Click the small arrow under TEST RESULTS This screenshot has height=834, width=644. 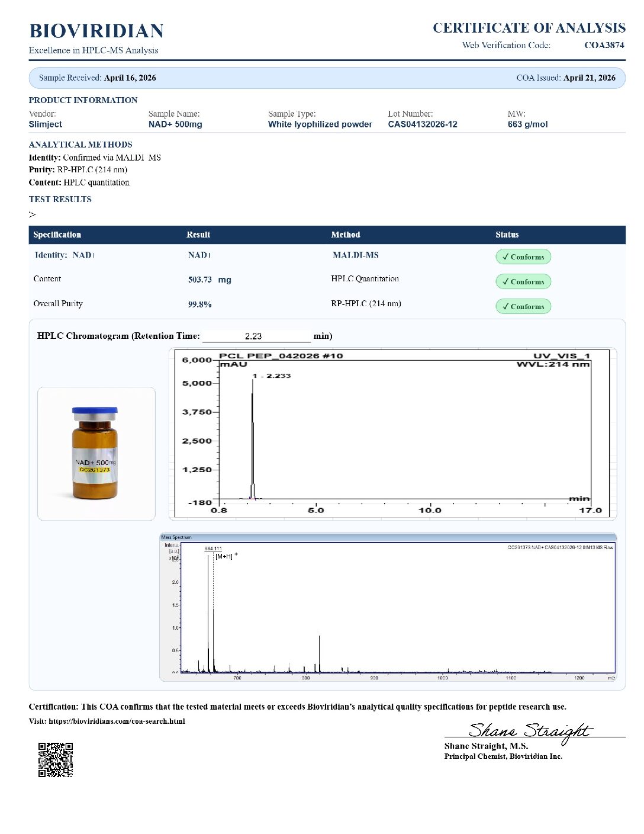pyautogui.click(x=32, y=214)
